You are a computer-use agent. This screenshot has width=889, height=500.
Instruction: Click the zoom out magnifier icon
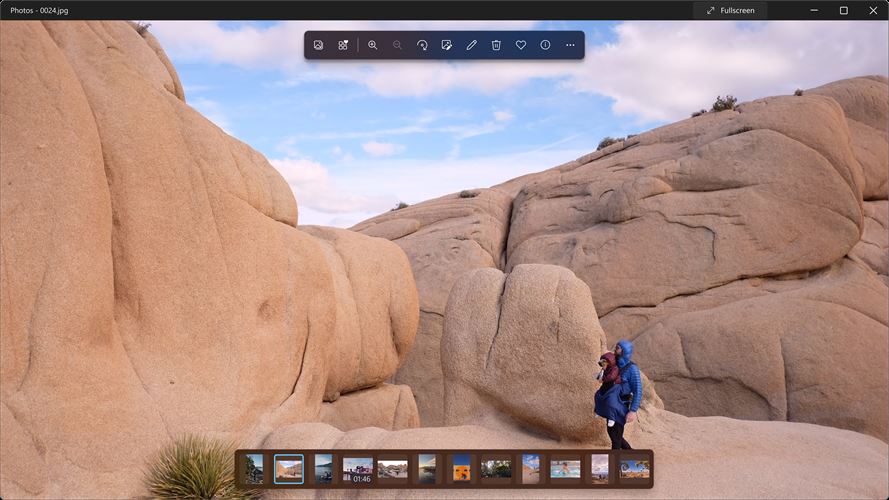[x=397, y=45]
